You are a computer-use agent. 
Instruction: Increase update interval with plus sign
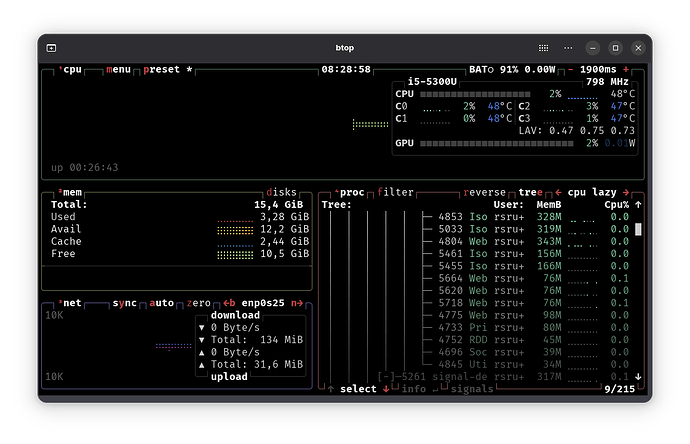[626, 70]
